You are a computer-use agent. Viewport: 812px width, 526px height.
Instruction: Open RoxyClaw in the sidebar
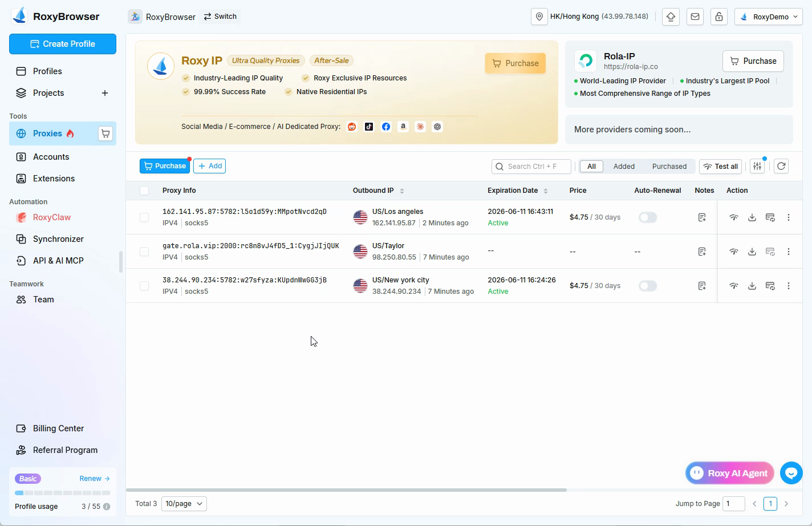tap(63, 217)
